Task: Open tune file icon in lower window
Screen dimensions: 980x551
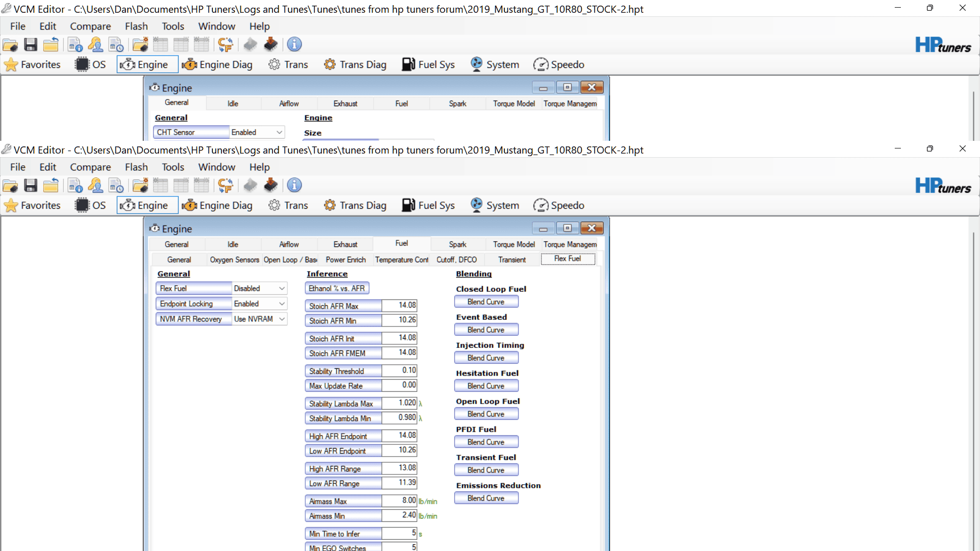Action: click(10, 186)
